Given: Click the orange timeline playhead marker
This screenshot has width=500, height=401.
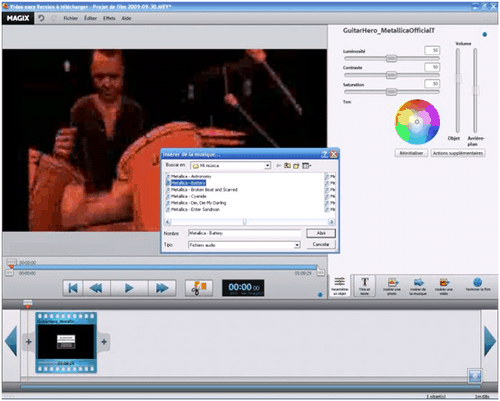Looking at the screenshot, I should [x=28, y=303].
